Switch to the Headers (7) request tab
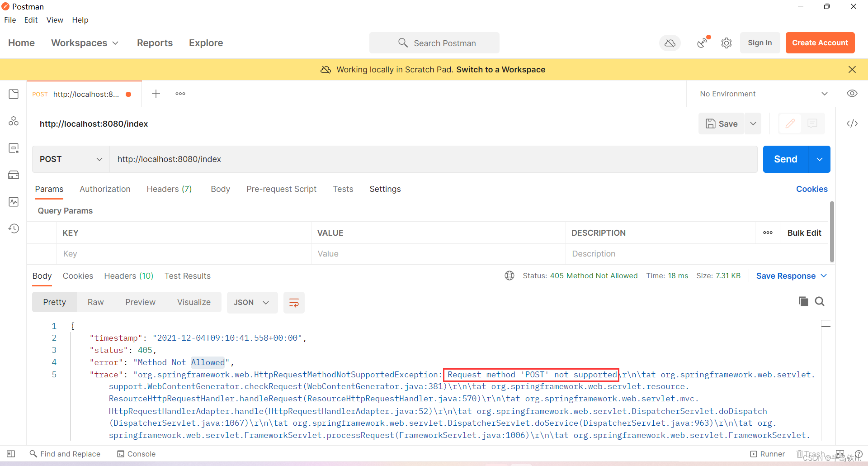The width and height of the screenshot is (868, 466). coord(169,189)
